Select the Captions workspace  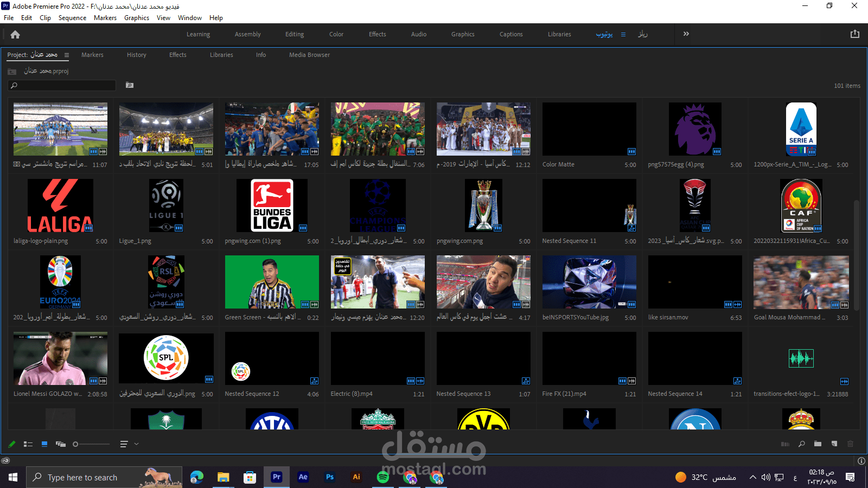511,34
